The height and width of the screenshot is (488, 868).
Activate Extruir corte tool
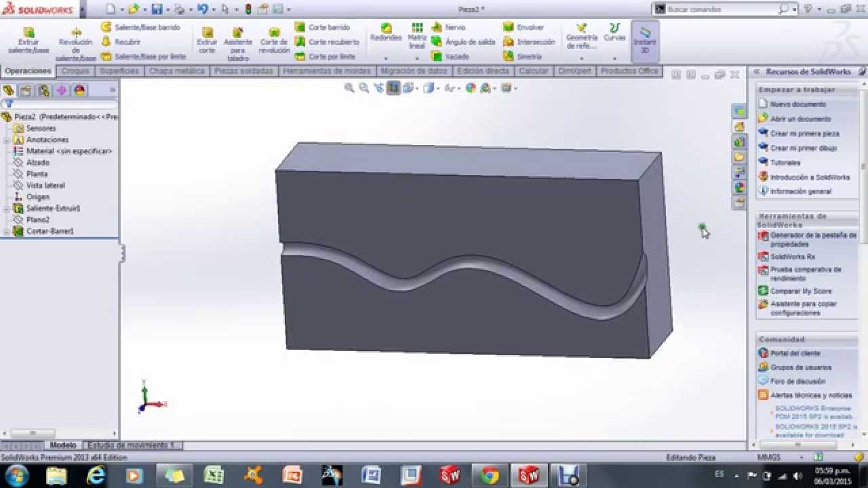tap(207, 40)
